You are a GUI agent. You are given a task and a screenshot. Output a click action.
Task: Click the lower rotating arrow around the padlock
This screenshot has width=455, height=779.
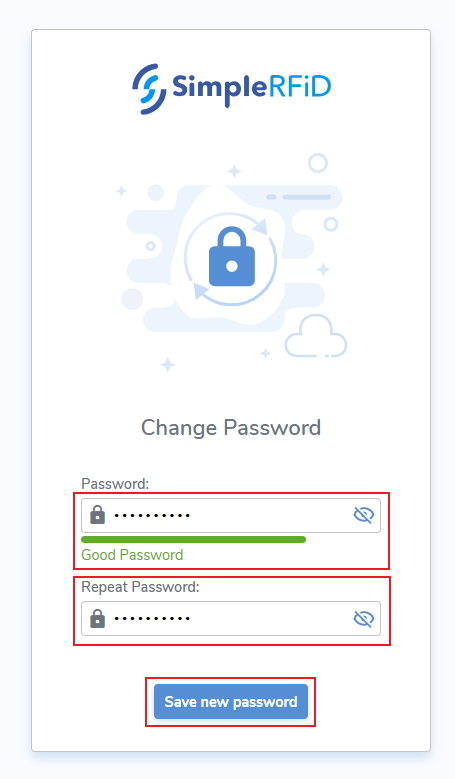click(201, 291)
